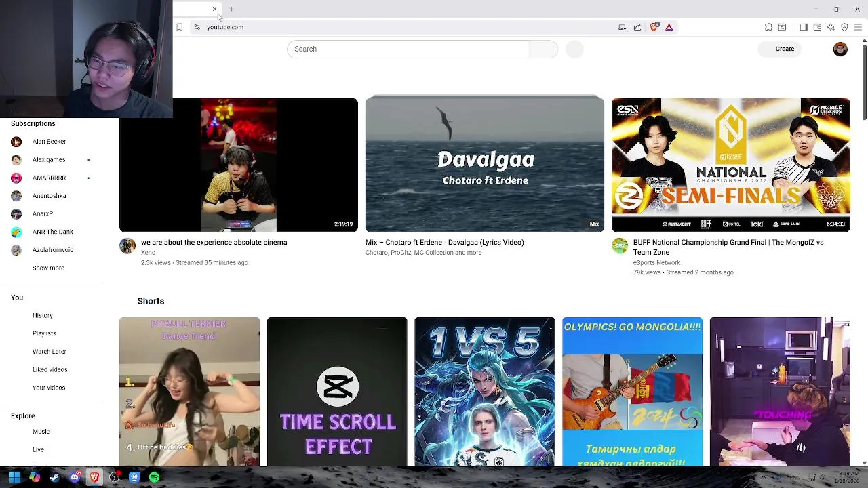This screenshot has height=488, width=868.
Task: Open the tab search icon in toolbar
Action: pyautogui.click(x=782, y=27)
